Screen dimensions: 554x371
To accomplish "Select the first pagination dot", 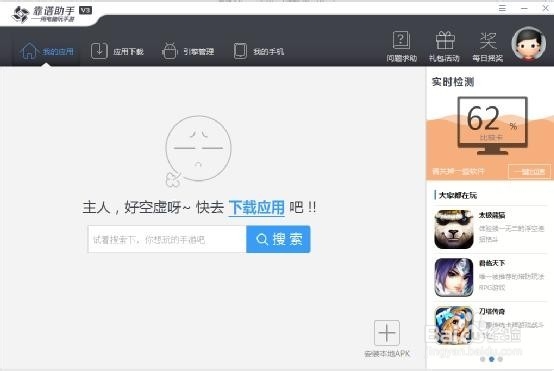I will tap(483, 359).
